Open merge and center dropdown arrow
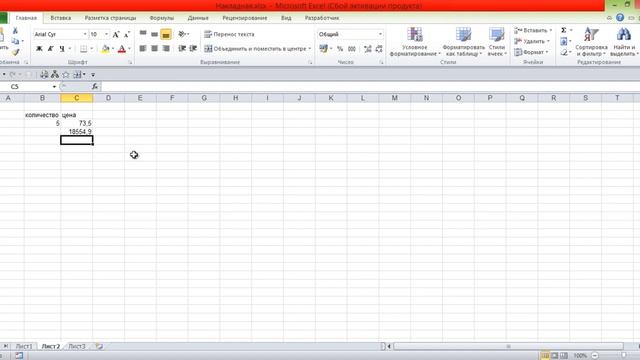Image resolution: width=640 pixels, height=360 pixels. tap(310, 49)
